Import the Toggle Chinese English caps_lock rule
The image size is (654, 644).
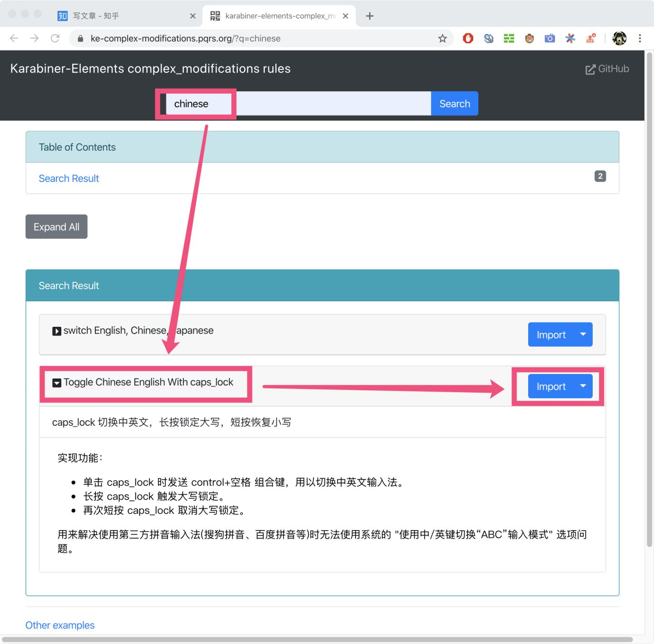(x=551, y=386)
